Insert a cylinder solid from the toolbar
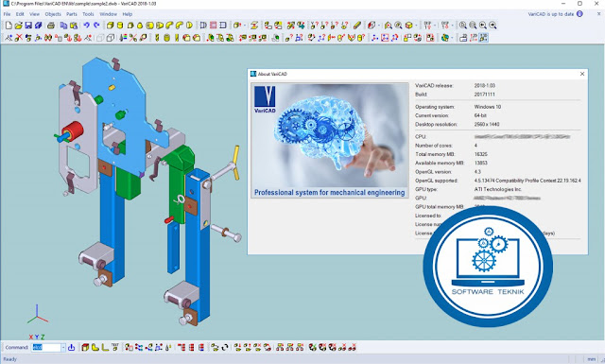 (x=120, y=26)
